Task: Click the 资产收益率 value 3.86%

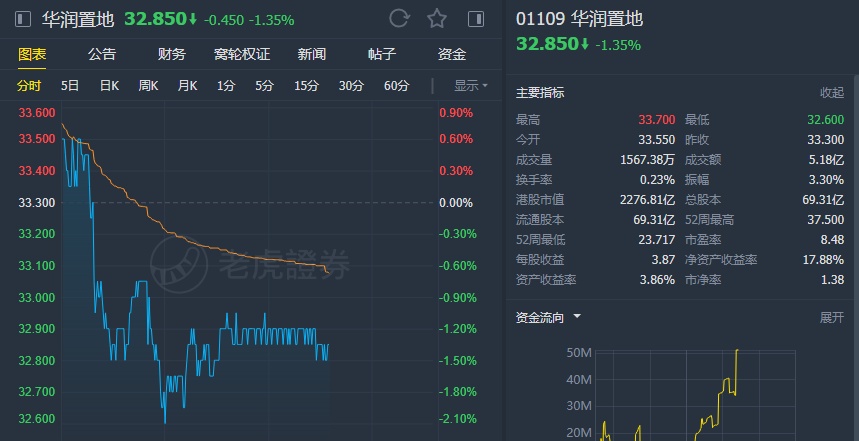Action: click(657, 279)
